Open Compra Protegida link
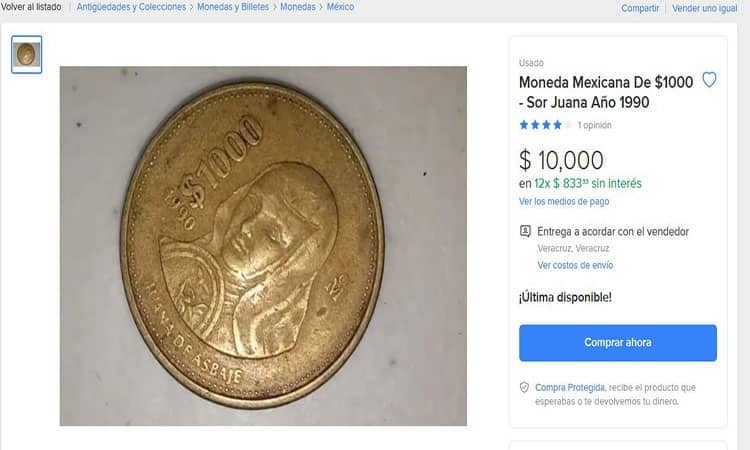 [x=570, y=387]
